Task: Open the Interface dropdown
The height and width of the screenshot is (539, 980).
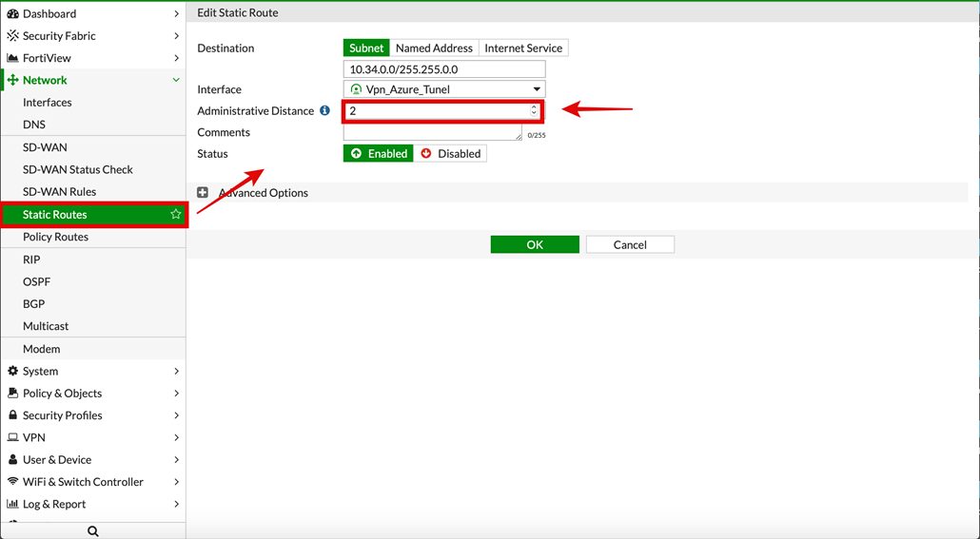Action: coord(444,89)
